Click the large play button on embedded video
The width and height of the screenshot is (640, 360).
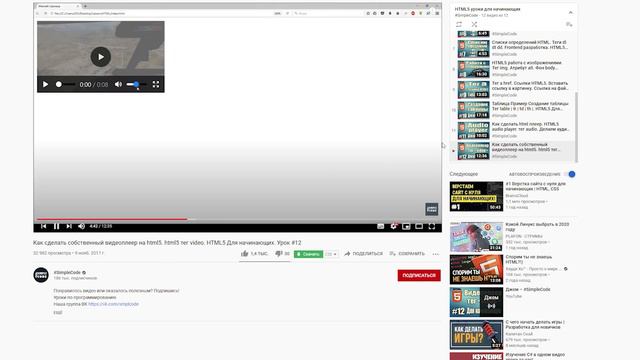pyautogui.click(x=101, y=57)
